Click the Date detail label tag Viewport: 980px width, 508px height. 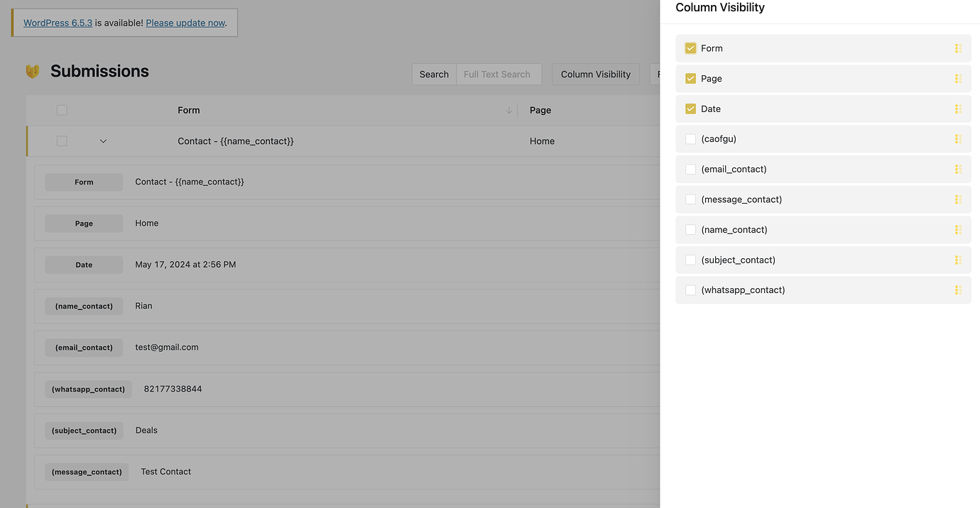[84, 265]
